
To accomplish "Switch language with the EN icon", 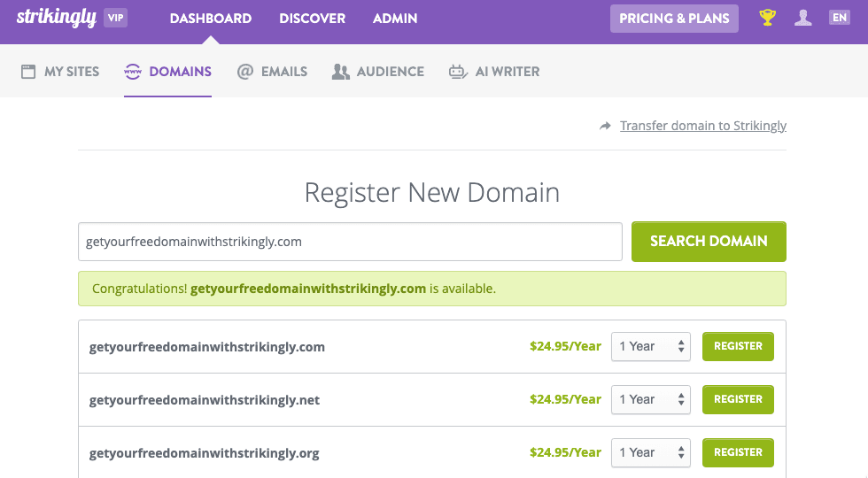I will (x=840, y=18).
